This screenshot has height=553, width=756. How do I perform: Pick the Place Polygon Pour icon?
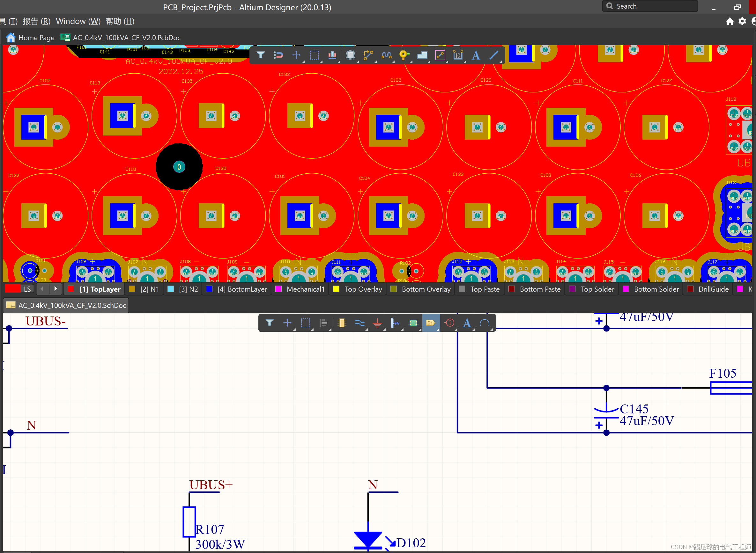[422, 55]
